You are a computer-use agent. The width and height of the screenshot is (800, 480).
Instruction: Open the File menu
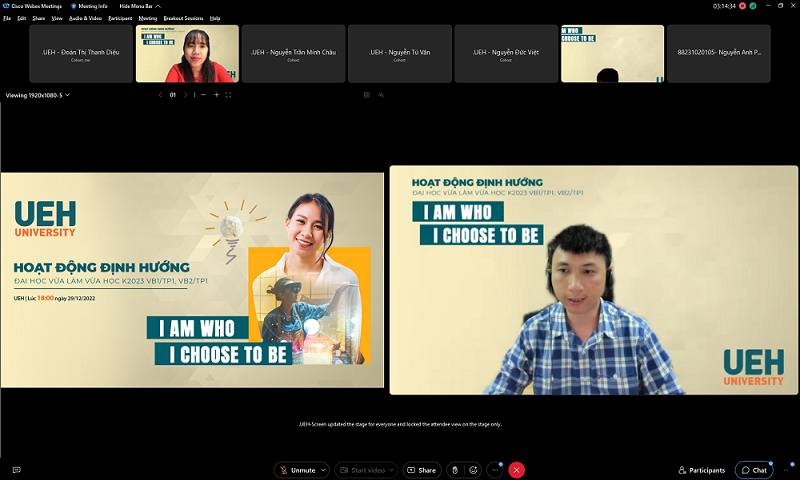(x=7, y=18)
